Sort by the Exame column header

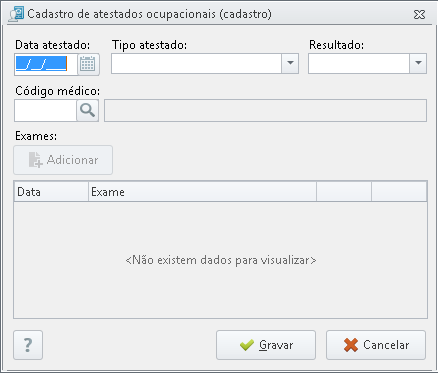pos(202,192)
